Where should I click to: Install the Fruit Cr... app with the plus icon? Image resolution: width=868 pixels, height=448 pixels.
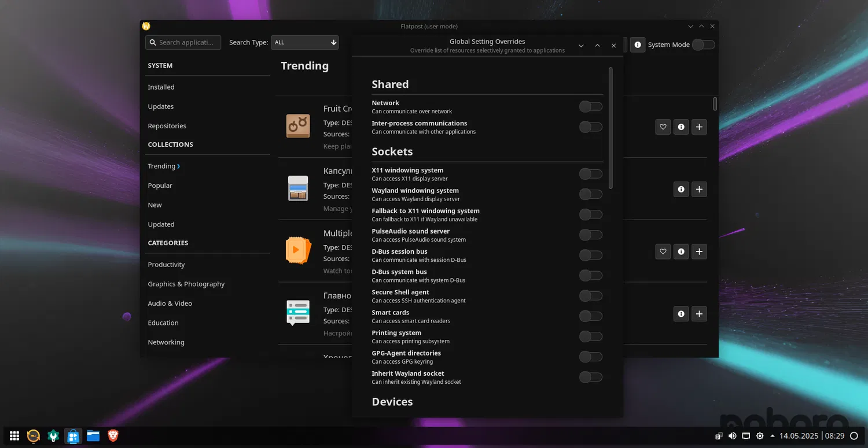point(699,127)
